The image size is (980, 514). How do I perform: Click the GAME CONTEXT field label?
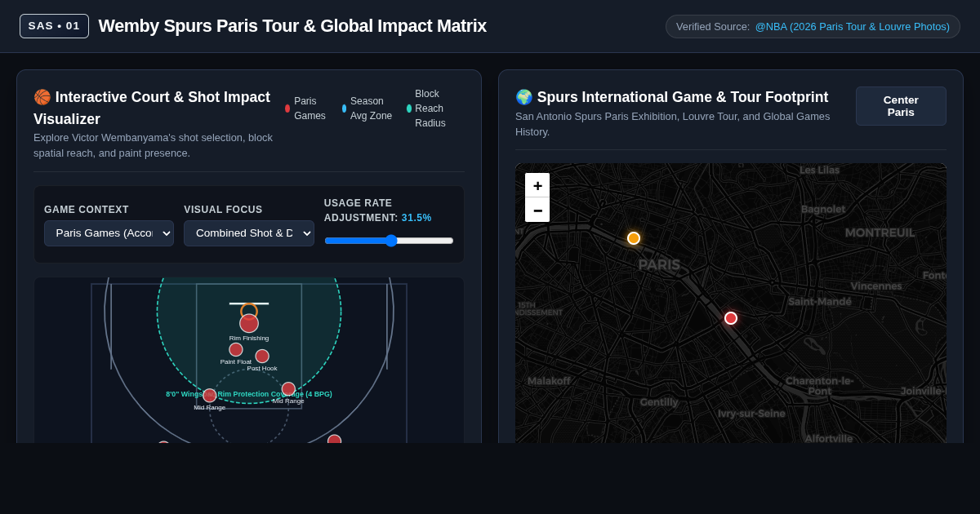click(87, 210)
